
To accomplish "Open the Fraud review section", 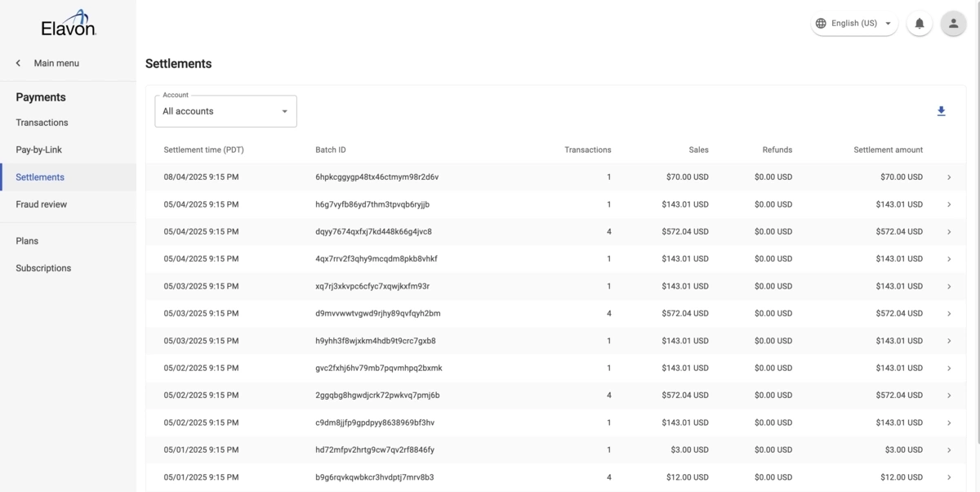I will (41, 204).
